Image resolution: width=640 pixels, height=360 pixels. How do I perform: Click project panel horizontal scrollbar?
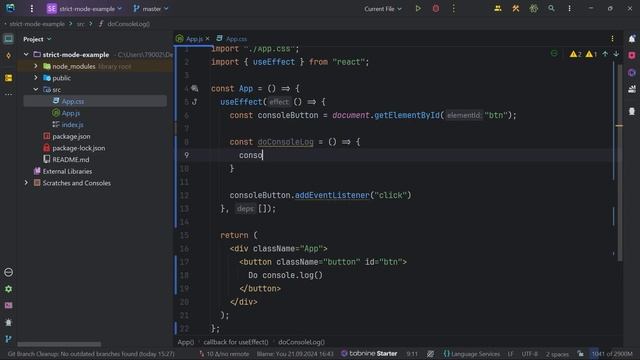click(x=59, y=344)
